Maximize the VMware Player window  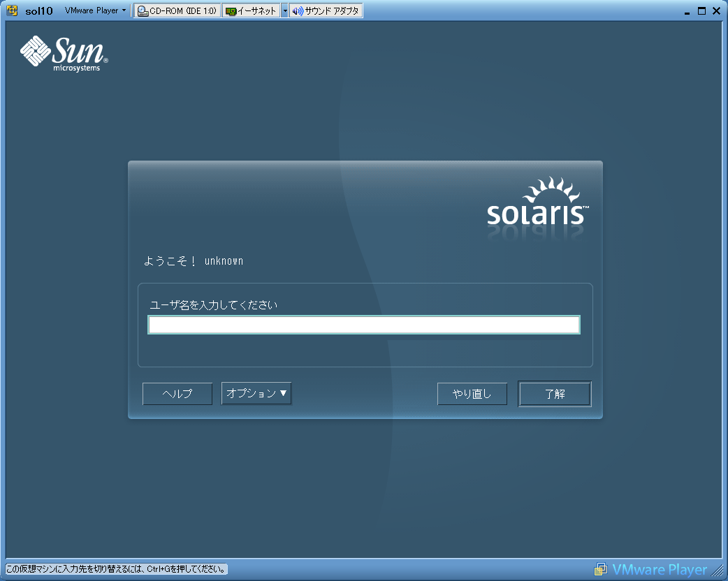click(701, 10)
